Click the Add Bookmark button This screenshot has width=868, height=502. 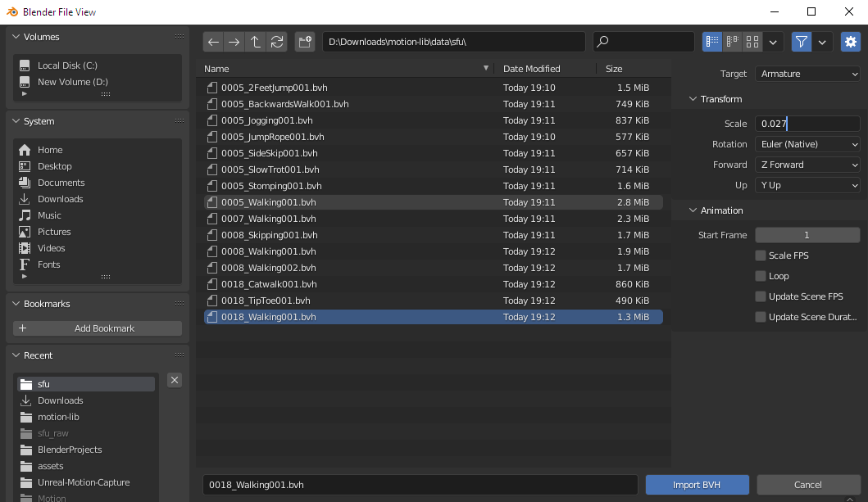pos(98,328)
